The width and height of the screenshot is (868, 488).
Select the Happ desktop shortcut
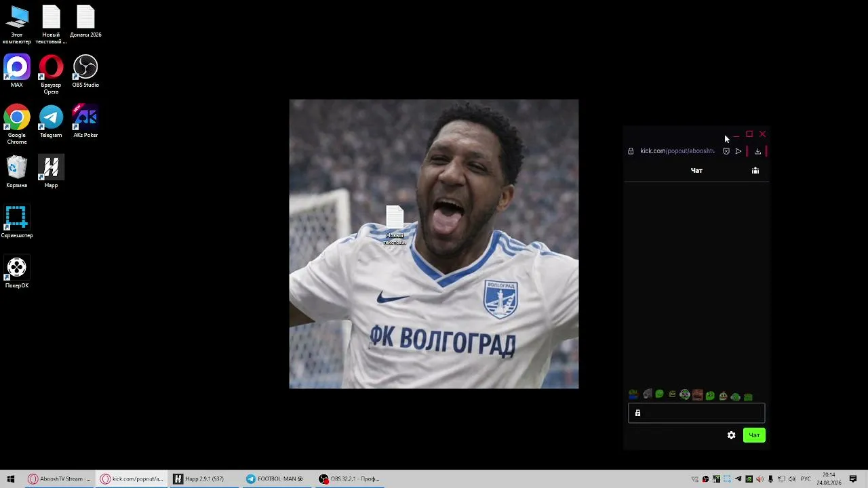(51, 171)
